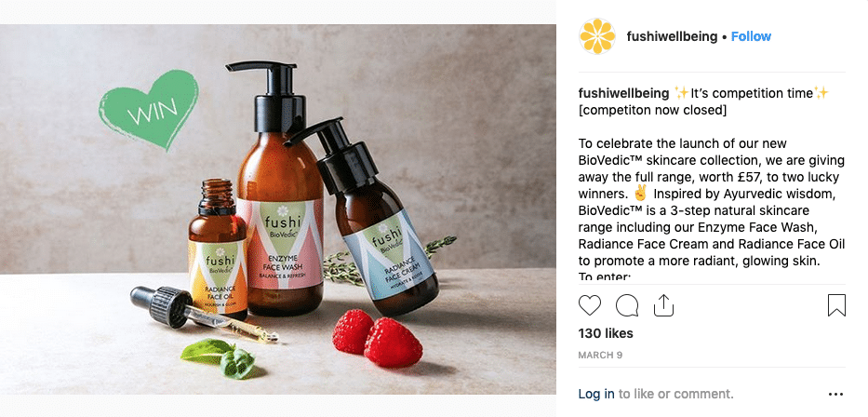868x417 pixels.
Task: Click the green WIN heart graphic
Action: (148, 110)
